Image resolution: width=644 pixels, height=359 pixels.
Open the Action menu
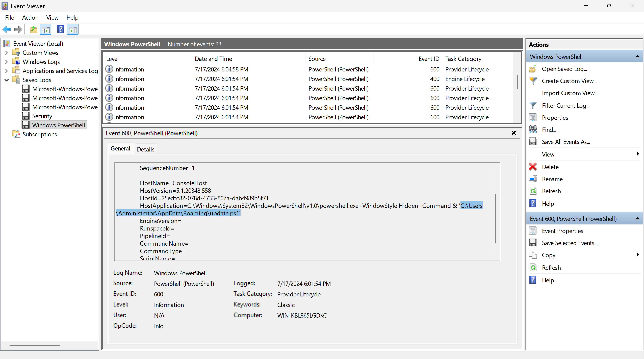tap(30, 17)
